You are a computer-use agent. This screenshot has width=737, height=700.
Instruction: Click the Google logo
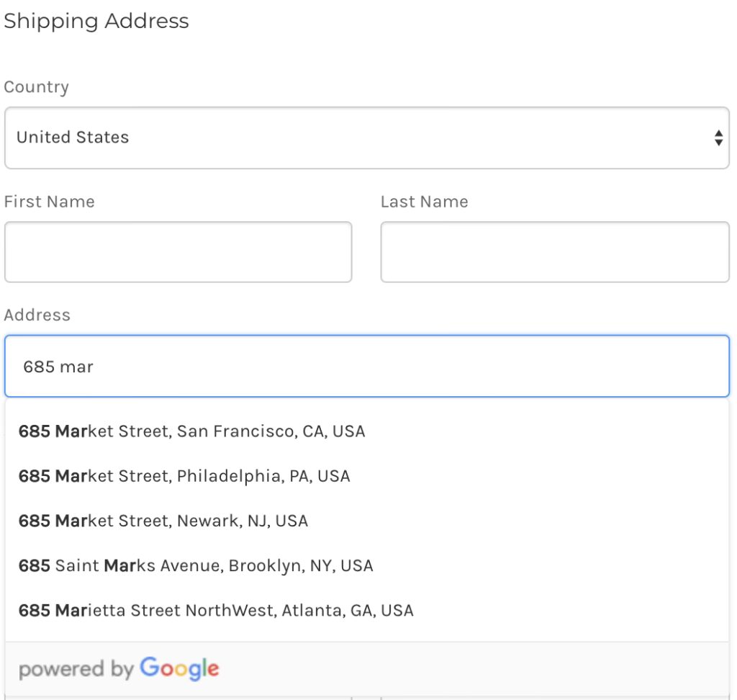click(179, 668)
